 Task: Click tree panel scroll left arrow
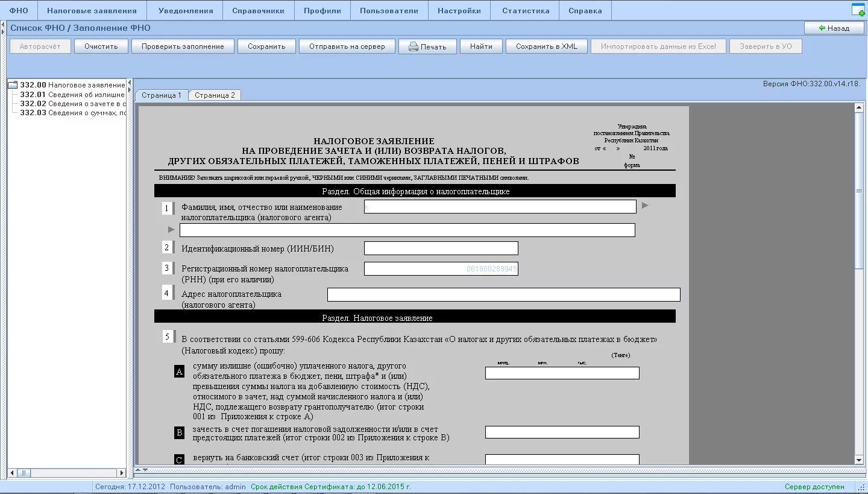coord(11,473)
